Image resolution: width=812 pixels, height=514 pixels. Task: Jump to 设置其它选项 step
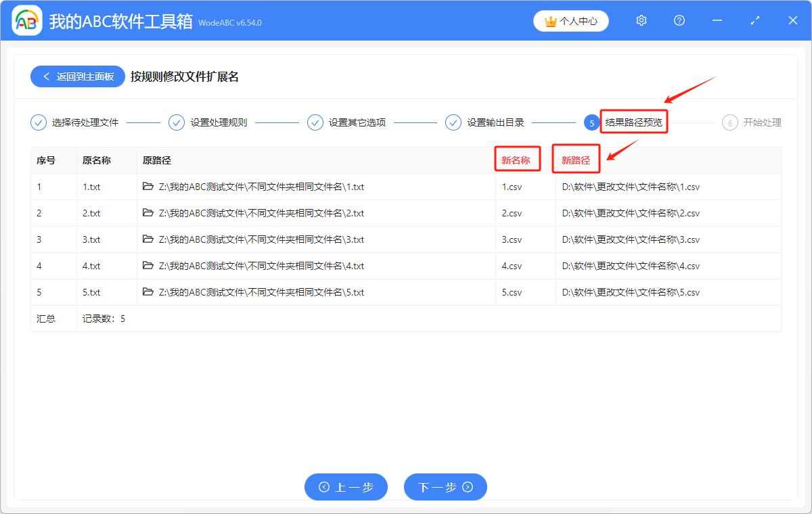pyautogui.click(x=348, y=123)
